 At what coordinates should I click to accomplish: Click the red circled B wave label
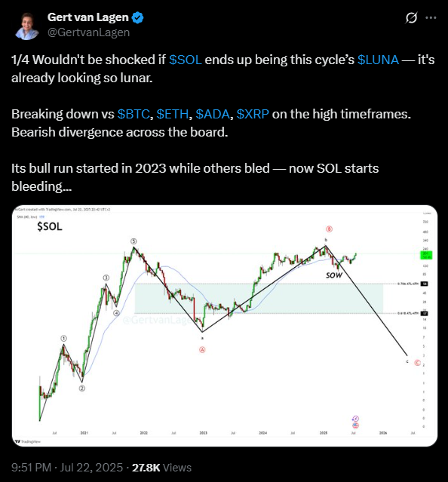(329, 229)
